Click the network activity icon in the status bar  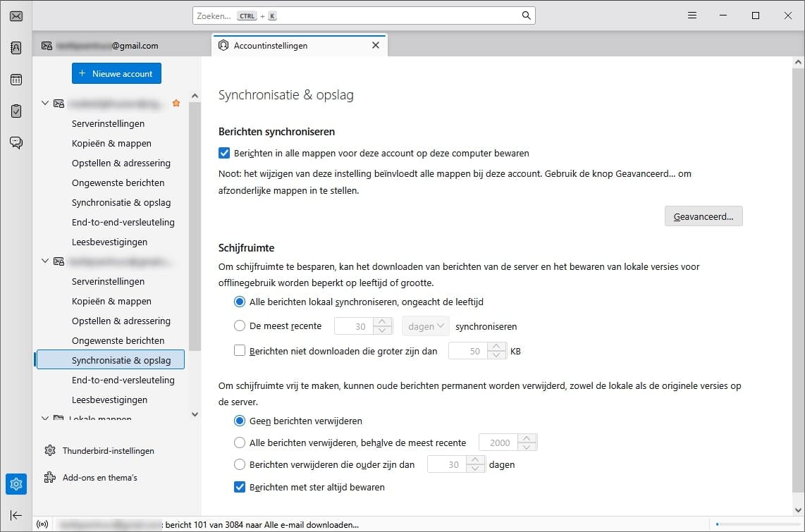coord(42,524)
